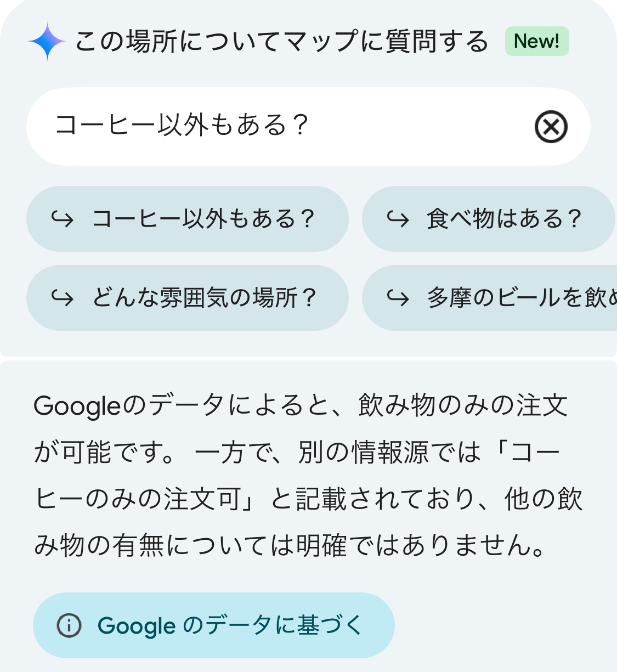The height and width of the screenshot is (672, 617).
Task: Click the arrow icon on the コーヒー以外もある？ chip
Action: [x=62, y=219]
